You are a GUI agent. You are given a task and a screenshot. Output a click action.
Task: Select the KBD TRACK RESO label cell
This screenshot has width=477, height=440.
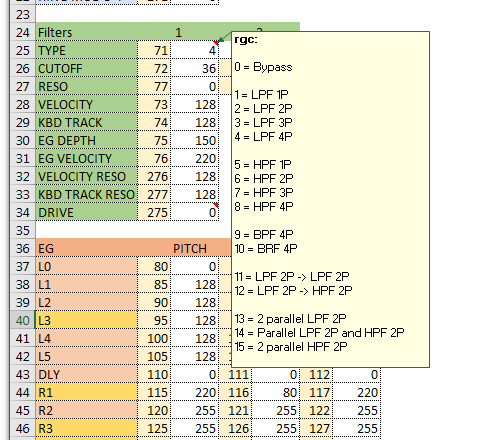point(86,195)
